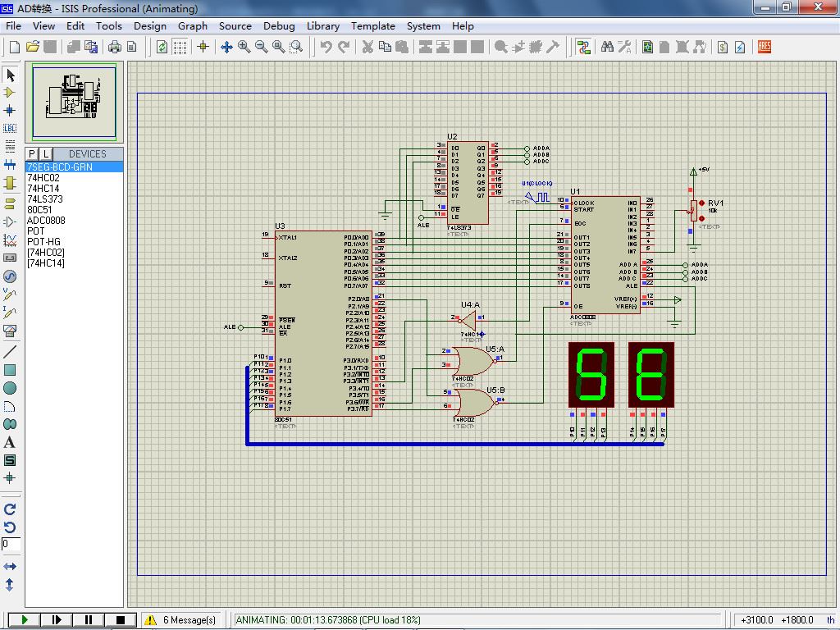Screen dimensions: 840x630
Task: Open the Graph menu
Action: tap(192, 25)
